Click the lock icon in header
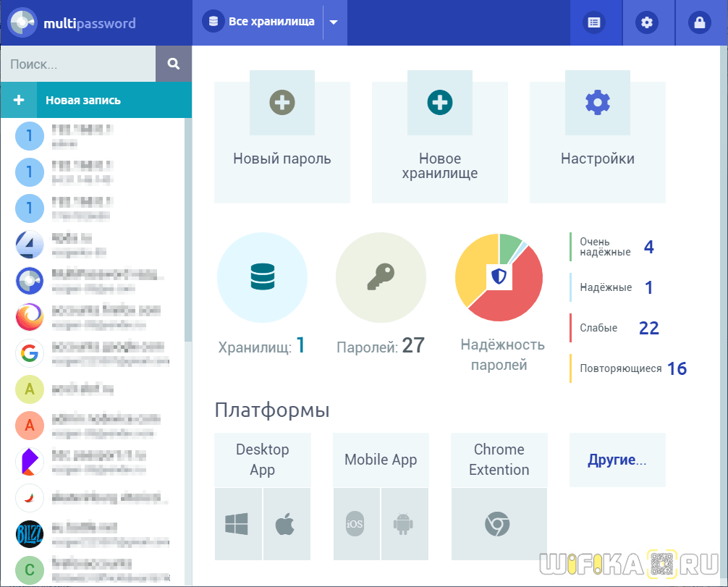 coord(699,22)
